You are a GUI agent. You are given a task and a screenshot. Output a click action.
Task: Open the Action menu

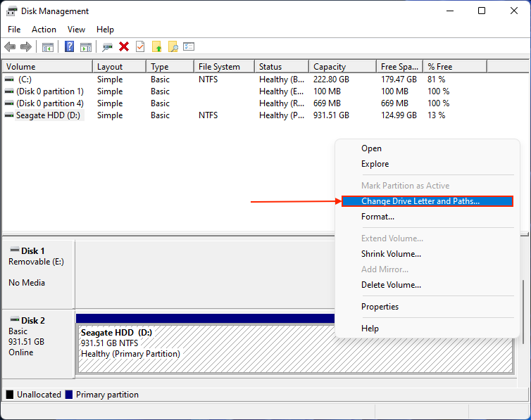pyautogui.click(x=44, y=30)
